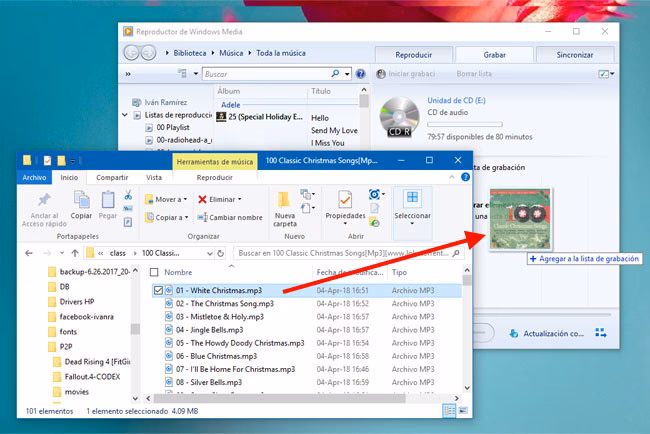Open Eliminar dropdown arrow
This screenshot has height=434, width=650.
pos(240,199)
